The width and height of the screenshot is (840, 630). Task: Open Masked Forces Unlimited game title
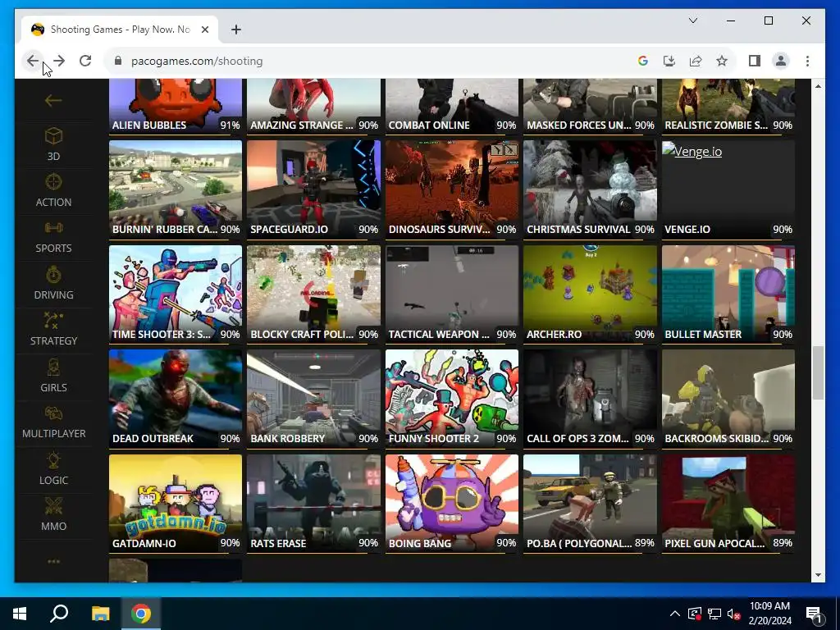[x=578, y=126]
